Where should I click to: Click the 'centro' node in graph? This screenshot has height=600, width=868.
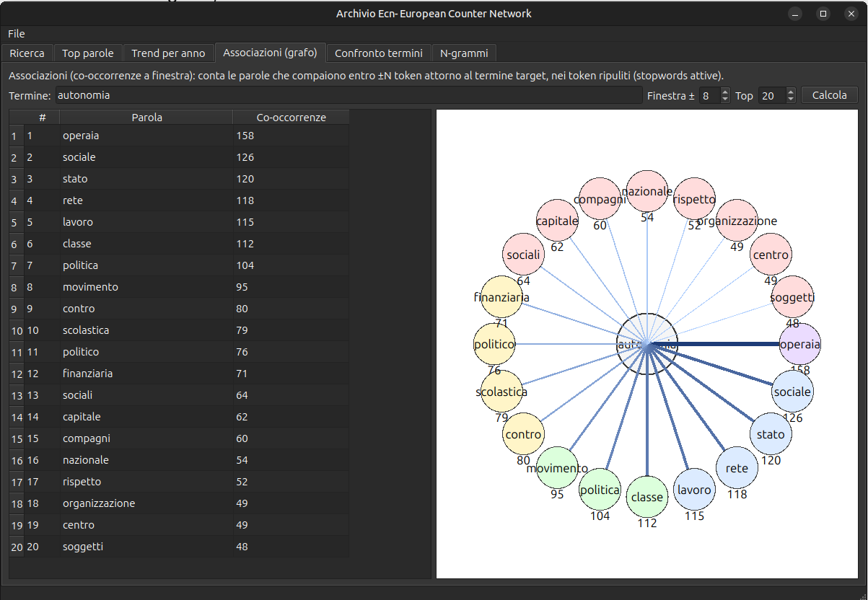[x=771, y=255]
